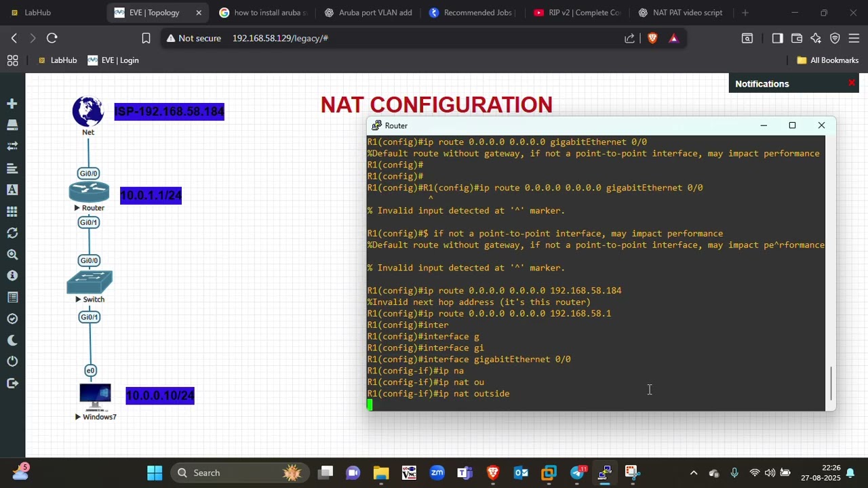
Task: Open the Status info sidebar icon
Action: [12, 276]
